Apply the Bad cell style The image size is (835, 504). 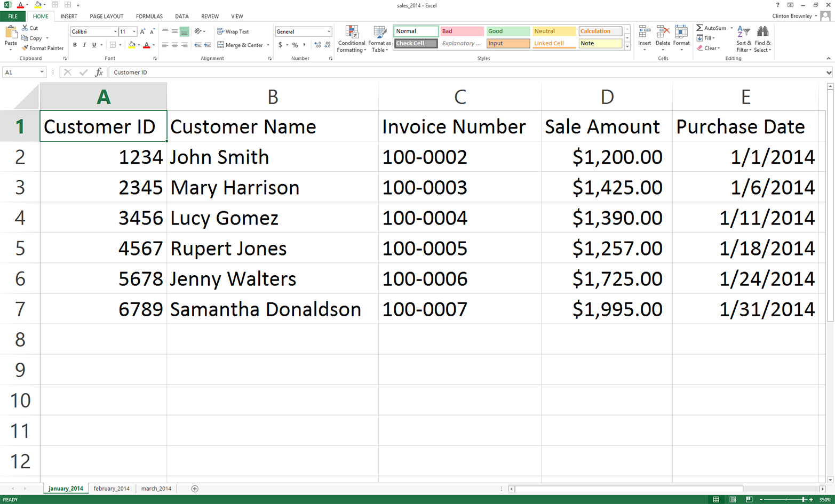(x=462, y=31)
